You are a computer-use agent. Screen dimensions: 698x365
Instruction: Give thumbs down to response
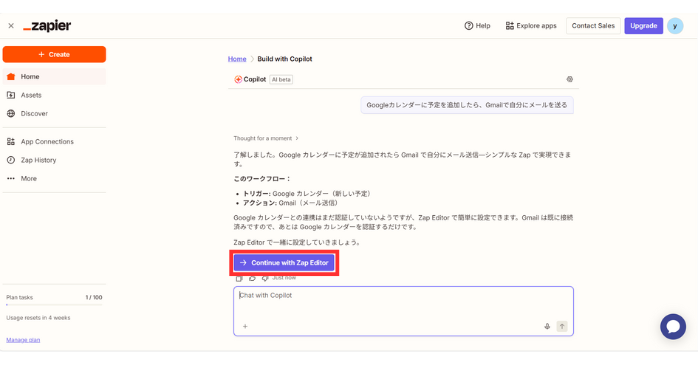pos(265,278)
